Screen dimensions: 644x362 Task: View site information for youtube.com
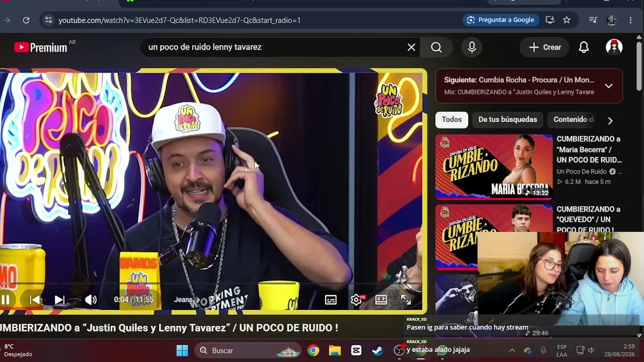coord(48,20)
